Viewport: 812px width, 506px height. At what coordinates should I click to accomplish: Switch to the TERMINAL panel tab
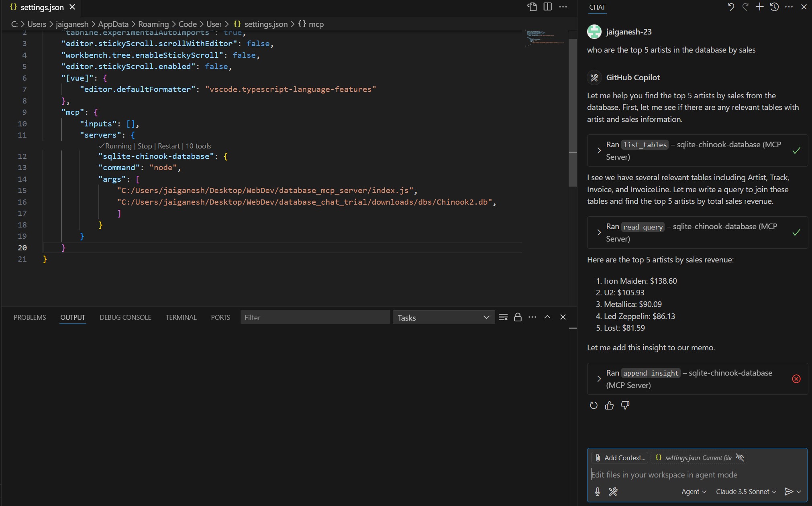[x=181, y=317]
